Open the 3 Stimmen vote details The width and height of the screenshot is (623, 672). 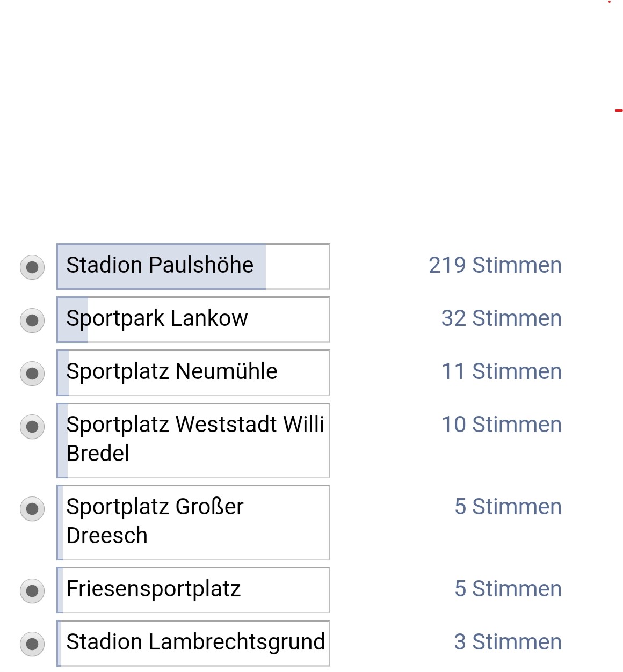508,641
